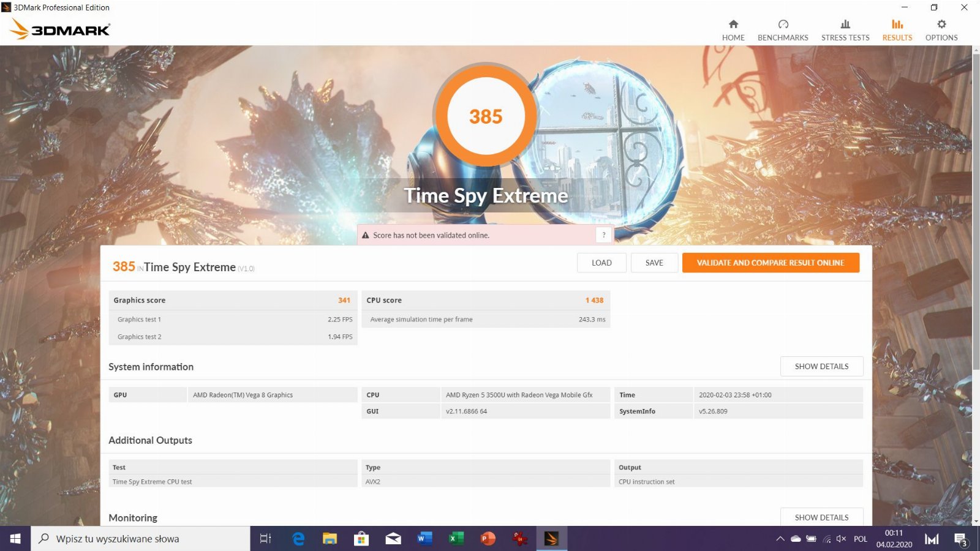Click Average simulation time per frame

click(x=421, y=319)
